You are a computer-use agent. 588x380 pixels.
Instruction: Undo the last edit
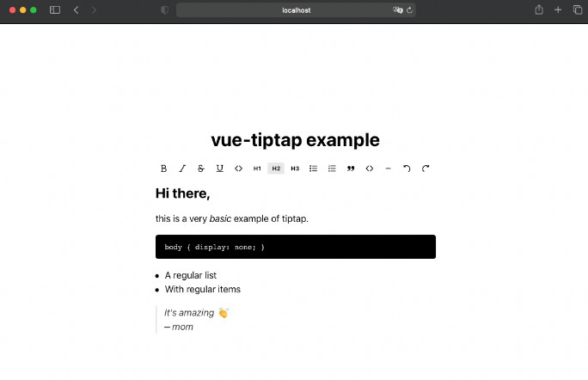point(407,169)
